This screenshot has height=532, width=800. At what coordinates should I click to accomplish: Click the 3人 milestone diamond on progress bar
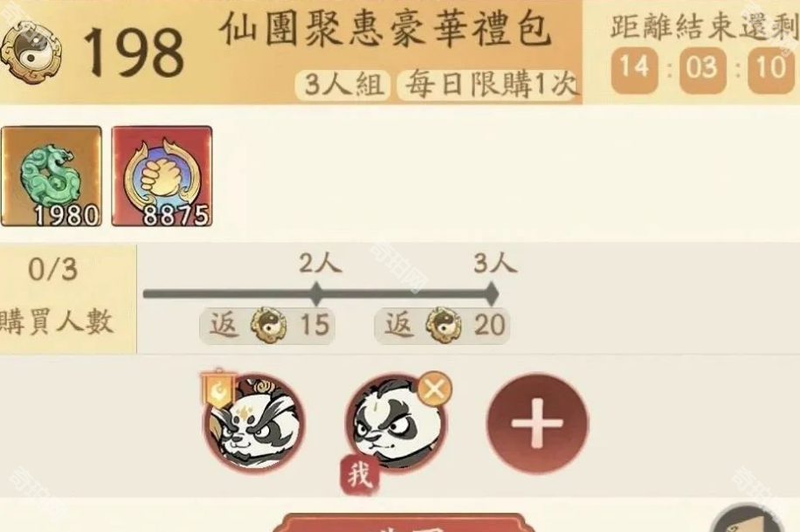pyautogui.click(x=492, y=294)
